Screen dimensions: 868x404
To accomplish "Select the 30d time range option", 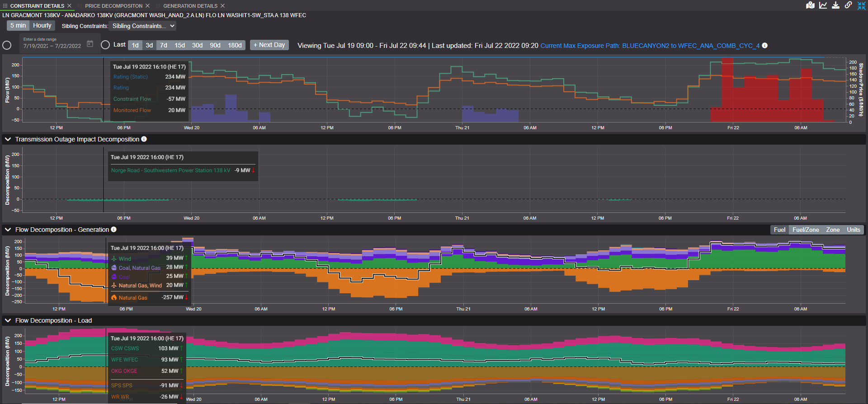I will [x=197, y=45].
